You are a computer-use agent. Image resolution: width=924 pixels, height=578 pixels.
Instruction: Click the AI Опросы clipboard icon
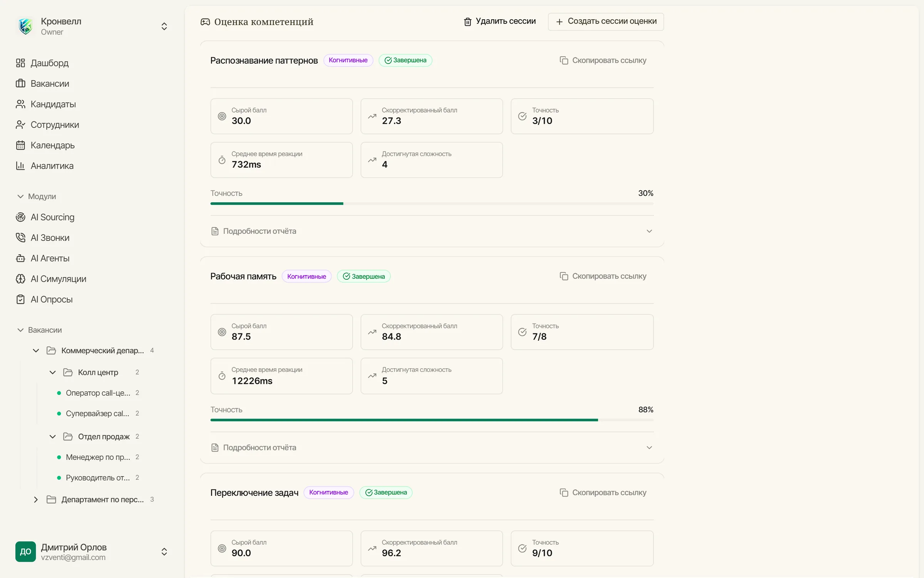pyautogui.click(x=20, y=299)
